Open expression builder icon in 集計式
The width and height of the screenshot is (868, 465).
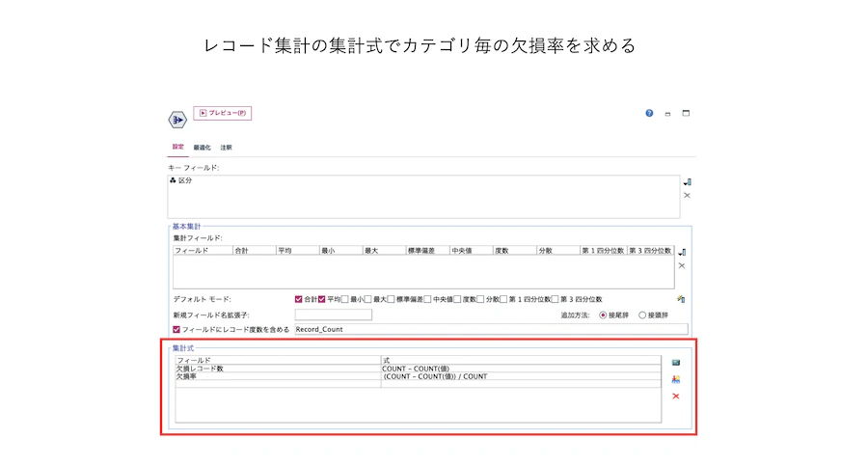coord(676,363)
